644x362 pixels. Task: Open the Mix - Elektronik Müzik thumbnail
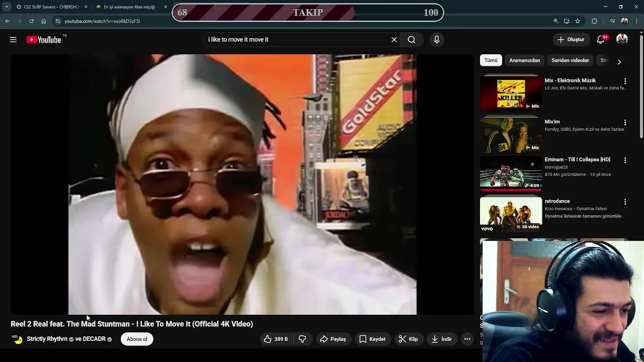[511, 93]
